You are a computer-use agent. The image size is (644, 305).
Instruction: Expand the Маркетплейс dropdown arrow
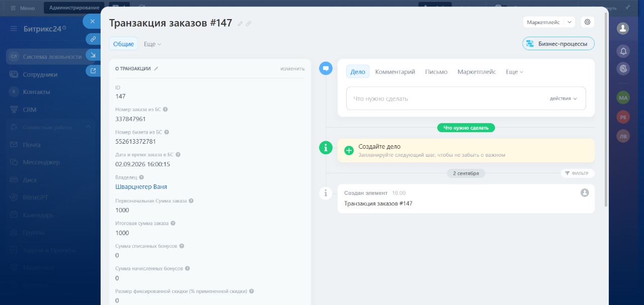pos(569,22)
